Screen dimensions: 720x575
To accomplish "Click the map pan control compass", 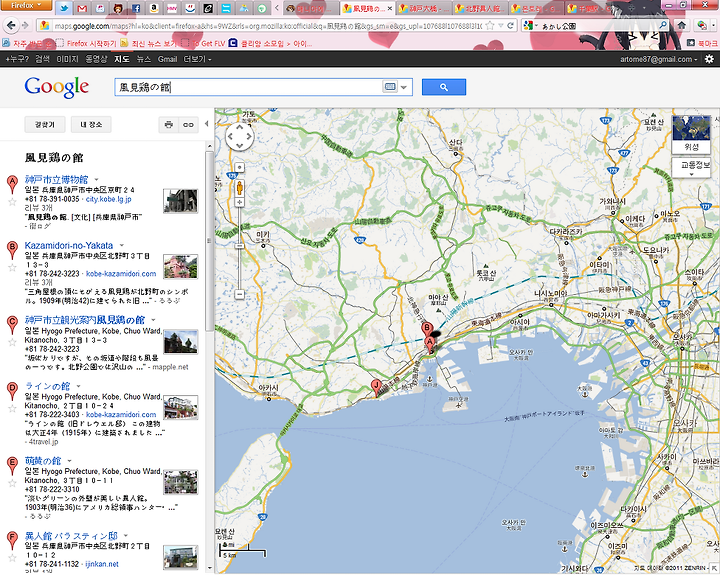I will tap(240, 136).
